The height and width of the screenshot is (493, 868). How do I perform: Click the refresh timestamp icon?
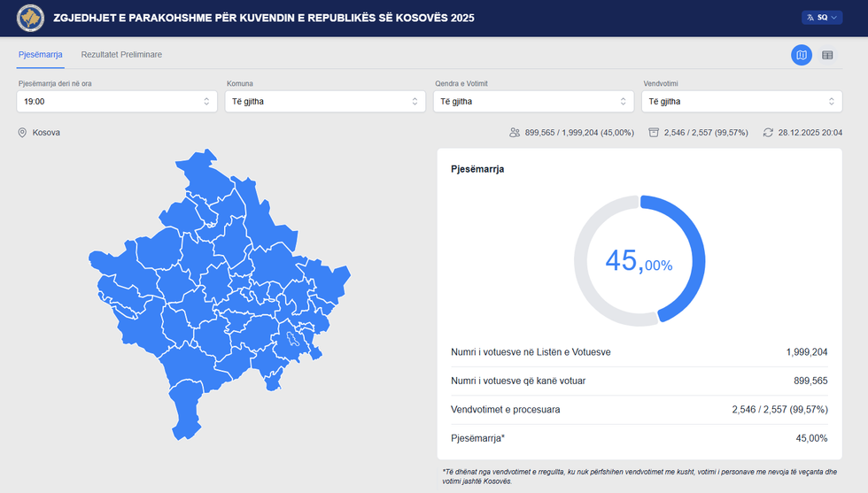768,133
